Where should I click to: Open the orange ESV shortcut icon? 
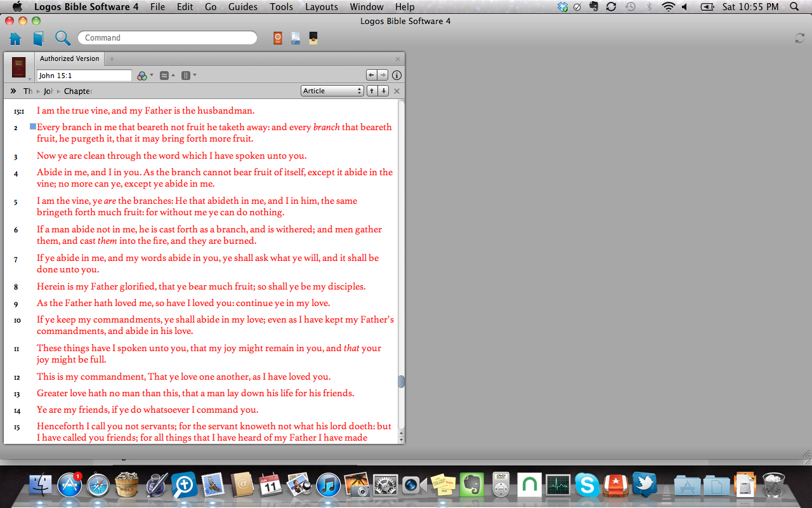pos(277,38)
